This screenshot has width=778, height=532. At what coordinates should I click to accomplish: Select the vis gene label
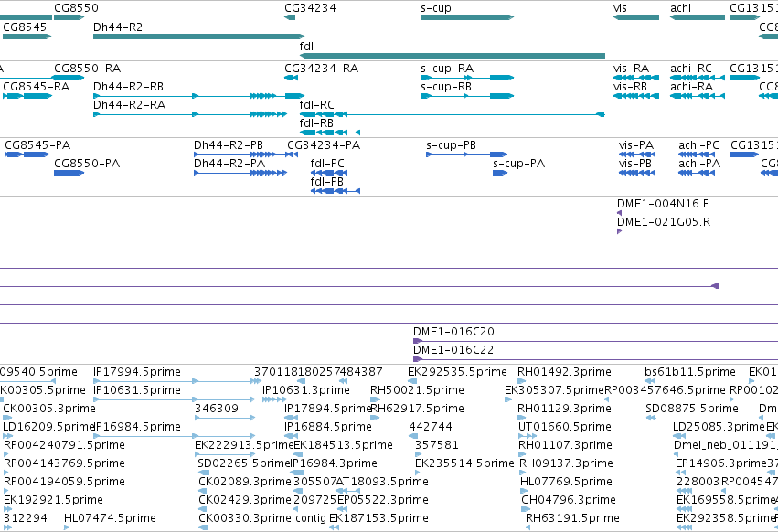[x=620, y=8]
